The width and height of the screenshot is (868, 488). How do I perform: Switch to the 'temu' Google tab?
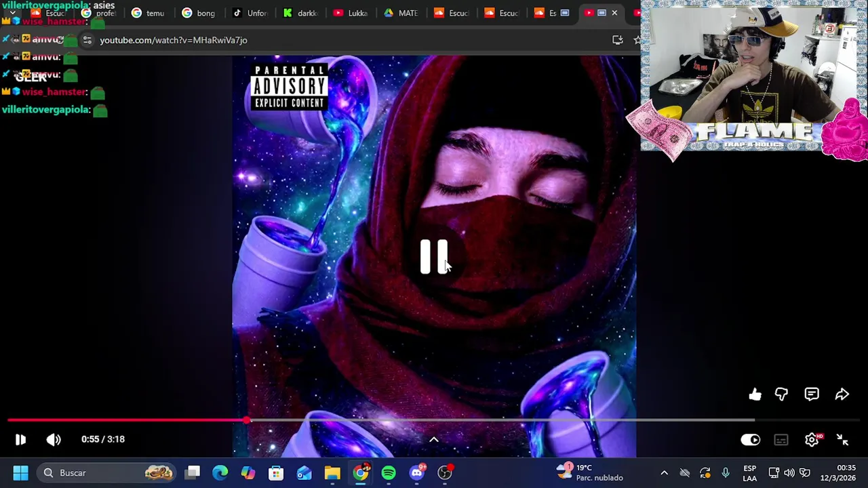pos(150,13)
